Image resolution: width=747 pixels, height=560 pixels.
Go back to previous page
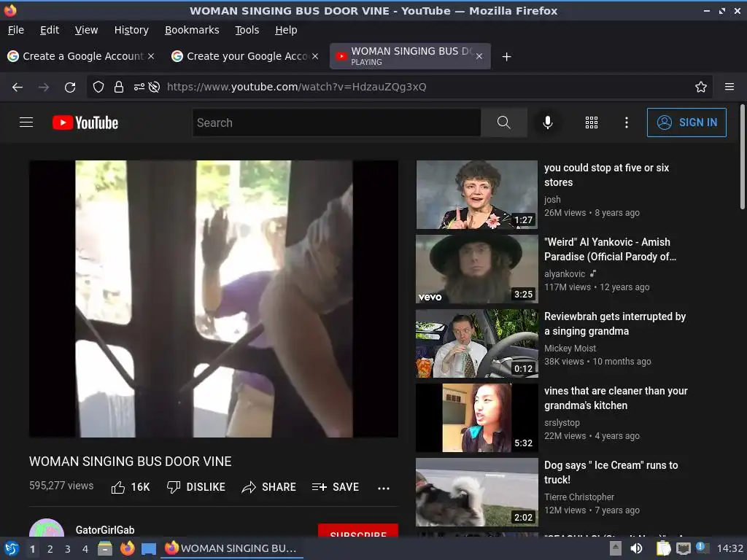pos(18,87)
